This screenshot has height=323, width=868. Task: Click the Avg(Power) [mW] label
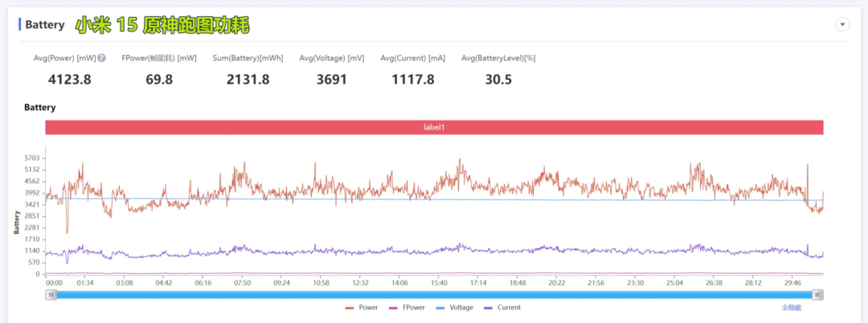65,58
